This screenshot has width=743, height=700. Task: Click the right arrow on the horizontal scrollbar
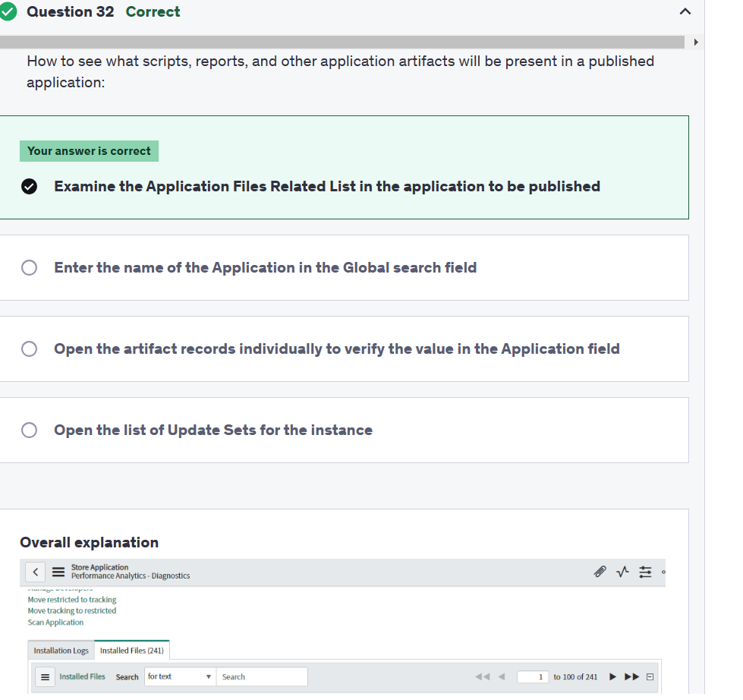[x=696, y=43]
